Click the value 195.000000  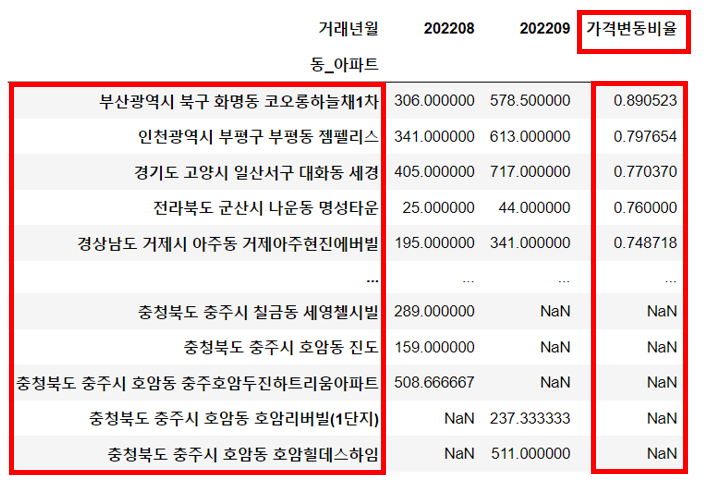434,243
